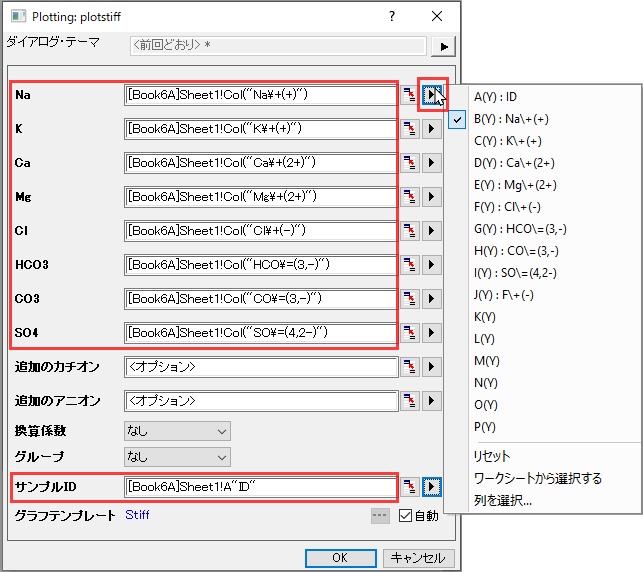
Task: Open the 追加のアニオン column list arrow
Action: [431, 401]
